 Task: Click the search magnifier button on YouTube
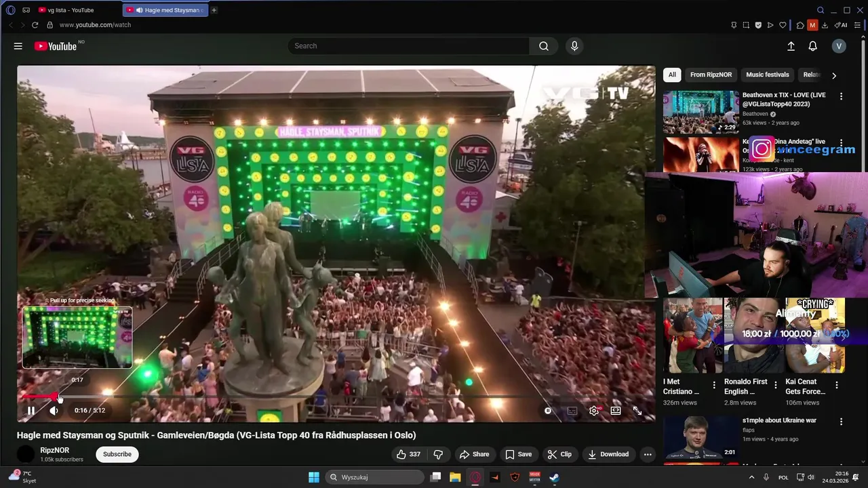tap(544, 46)
